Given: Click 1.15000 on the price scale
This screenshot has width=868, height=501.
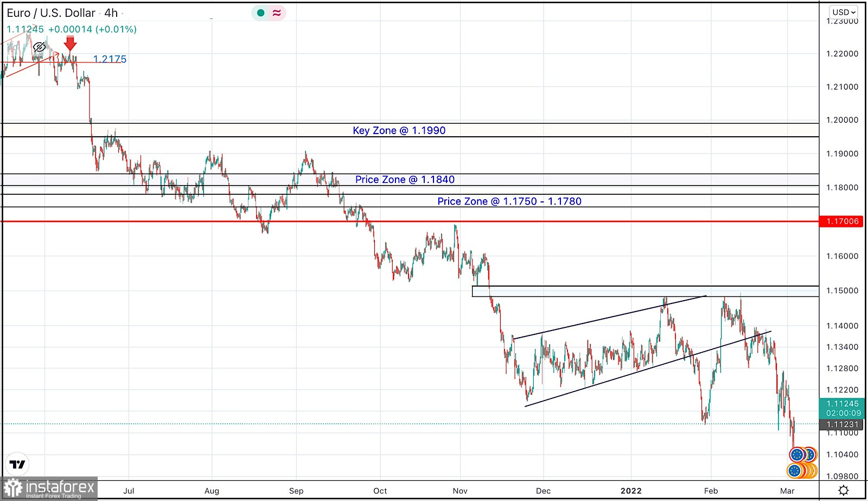Looking at the screenshot, I should 842,291.
